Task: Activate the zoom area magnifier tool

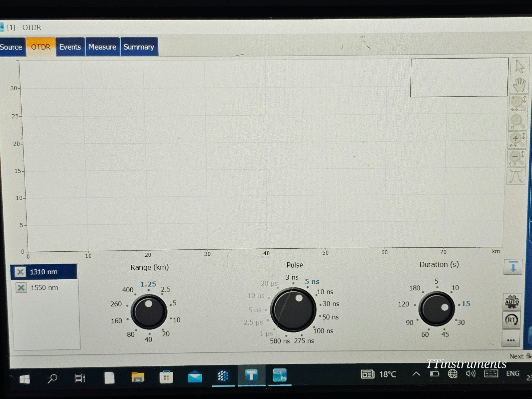Action: [x=518, y=104]
